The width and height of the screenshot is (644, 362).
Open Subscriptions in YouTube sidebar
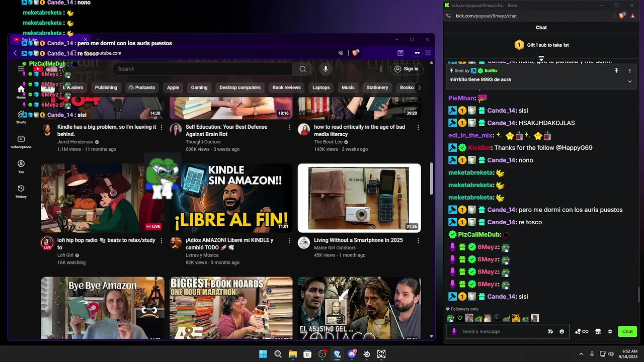[x=21, y=142]
